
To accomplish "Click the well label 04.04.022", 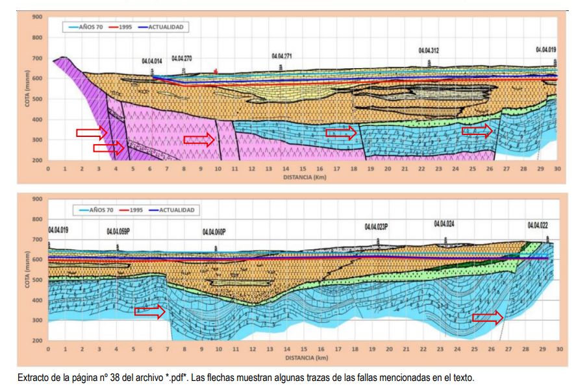I will coord(538,225).
